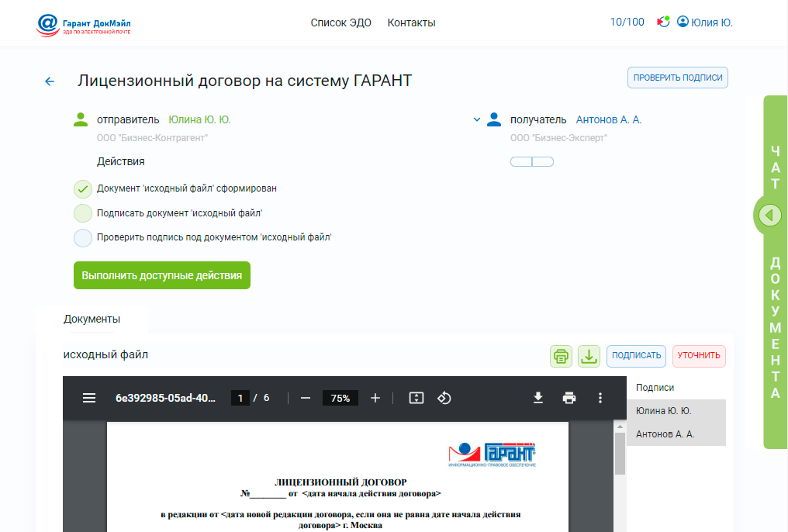Select signature row Юлина Ю. Ю.
This screenshot has width=788, height=532.
click(676, 411)
